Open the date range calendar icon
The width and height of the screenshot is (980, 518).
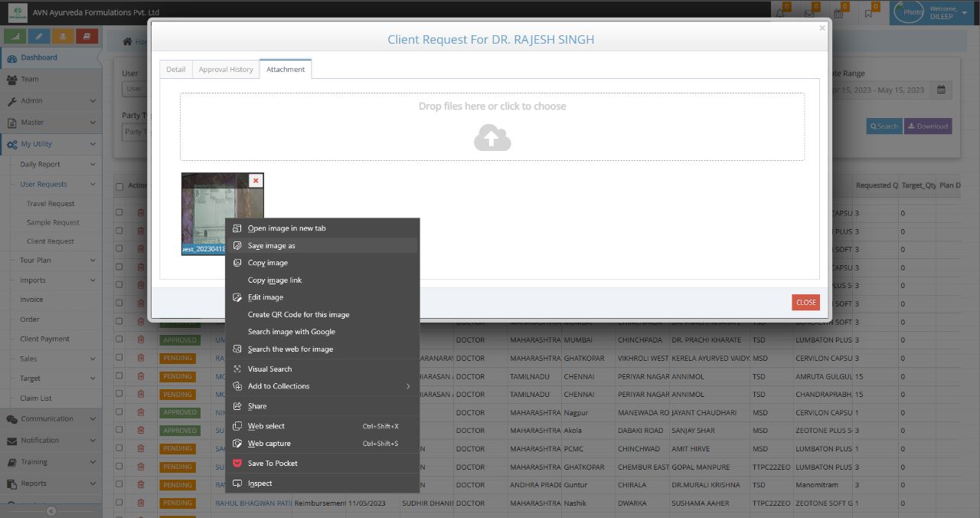click(x=941, y=90)
